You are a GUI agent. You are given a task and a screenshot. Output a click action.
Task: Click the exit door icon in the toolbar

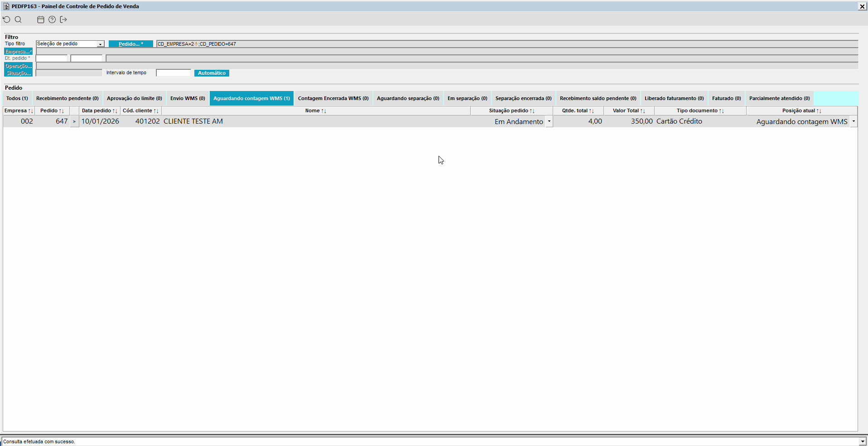[63, 19]
